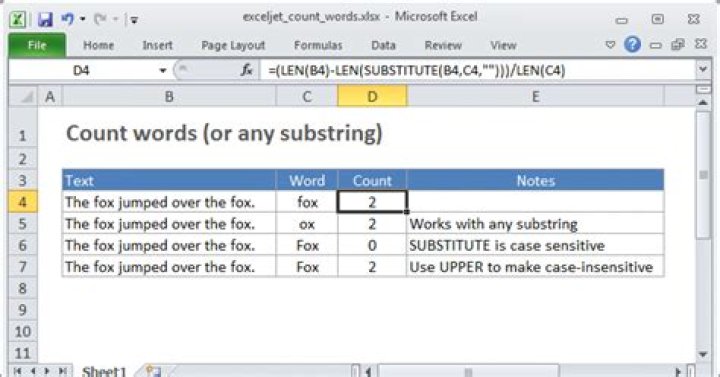This screenshot has height=377, width=720.
Task: Go to the first sheet tab arrow
Action: pyautogui.click(x=18, y=371)
